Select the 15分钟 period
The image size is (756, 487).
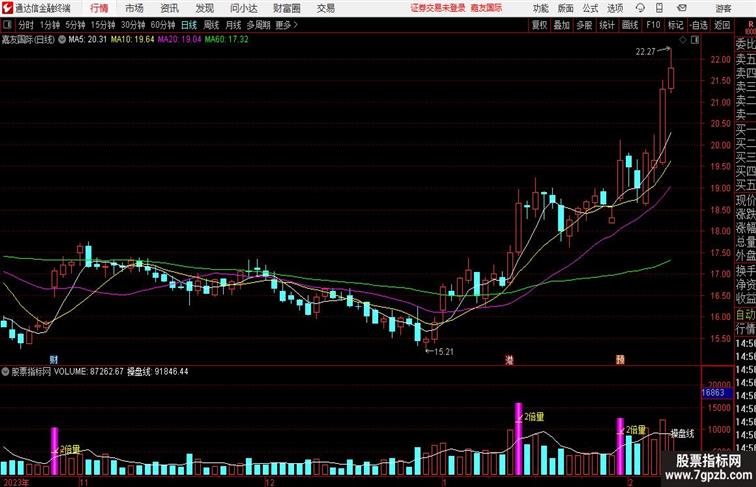pyautogui.click(x=103, y=25)
